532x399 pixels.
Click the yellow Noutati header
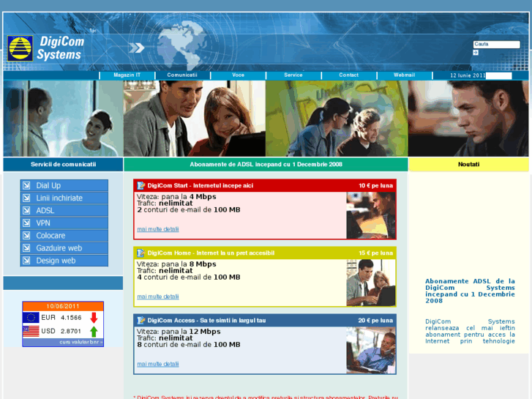[468, 164]
